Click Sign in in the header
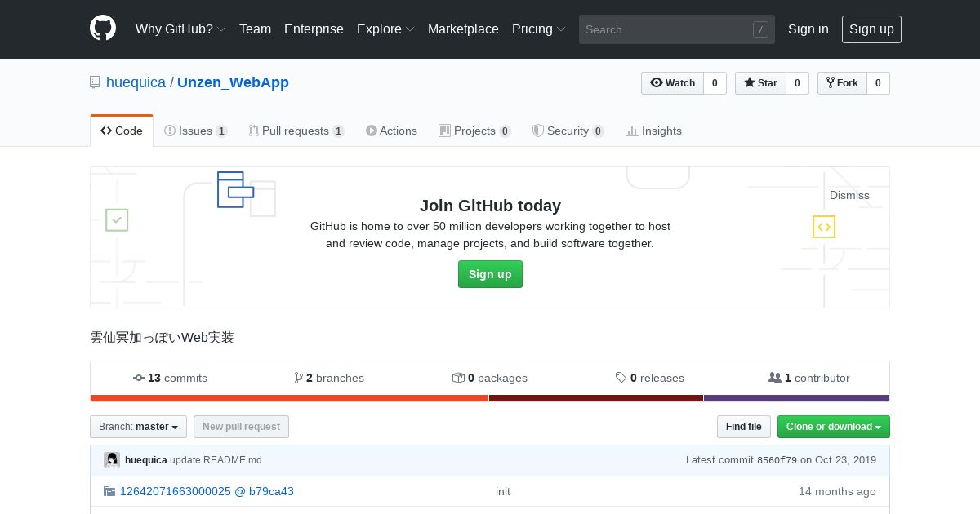The width and height of the screenshot is (980, 514). pyautogui.click(x=808, y=29)
